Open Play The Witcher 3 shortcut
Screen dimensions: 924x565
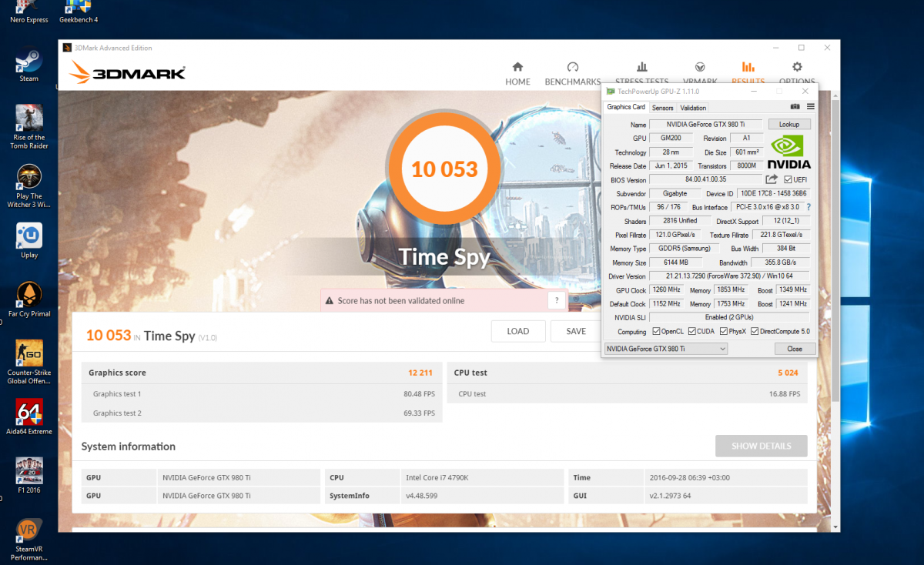point(29,186)
